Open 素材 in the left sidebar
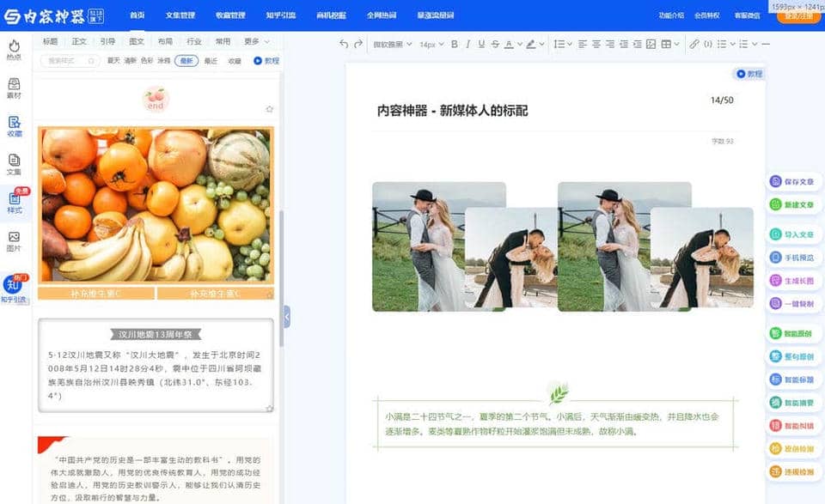The height and width of the screenshot is (504, 825). (x=14, y=88)
